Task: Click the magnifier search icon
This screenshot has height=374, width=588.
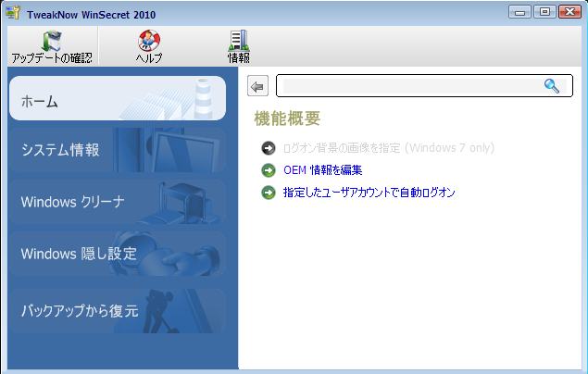Action: click(x=552, y=86)
